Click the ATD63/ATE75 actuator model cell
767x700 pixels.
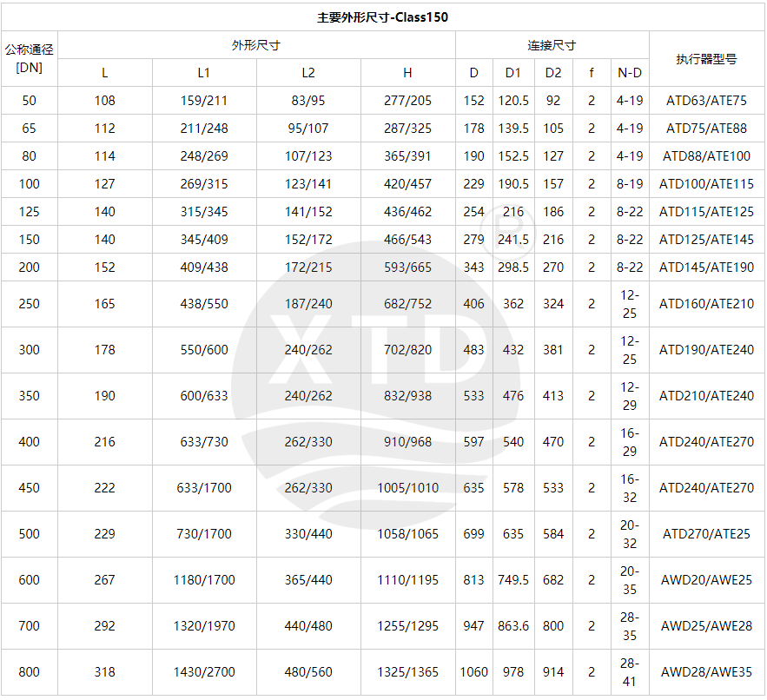coord(706,101)
